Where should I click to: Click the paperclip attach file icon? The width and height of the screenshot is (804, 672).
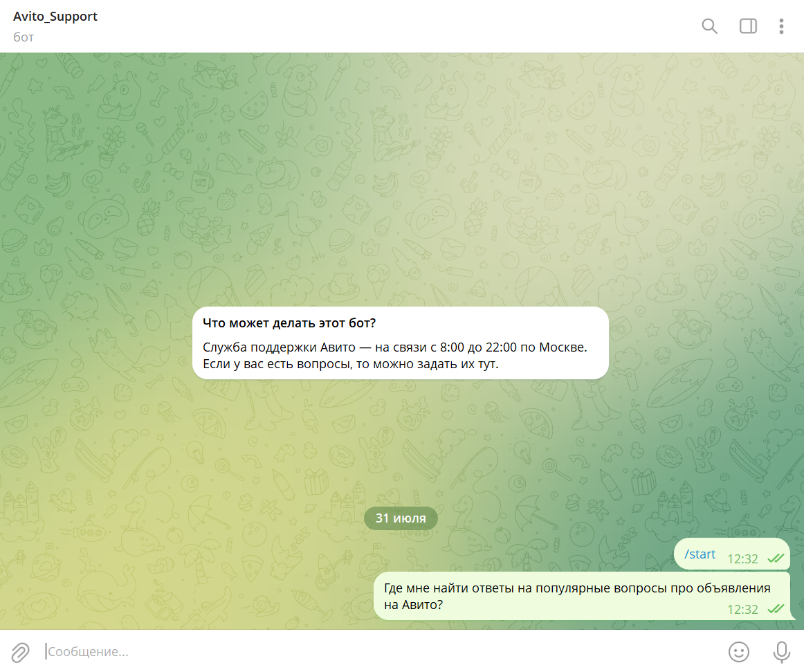click(20, 651)
